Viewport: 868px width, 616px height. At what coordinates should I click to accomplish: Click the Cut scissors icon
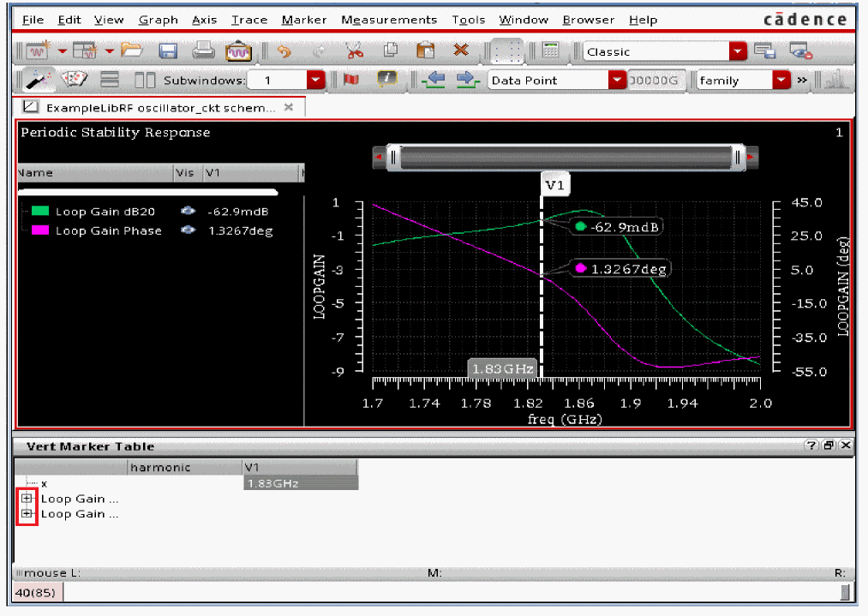pos(355,51)
